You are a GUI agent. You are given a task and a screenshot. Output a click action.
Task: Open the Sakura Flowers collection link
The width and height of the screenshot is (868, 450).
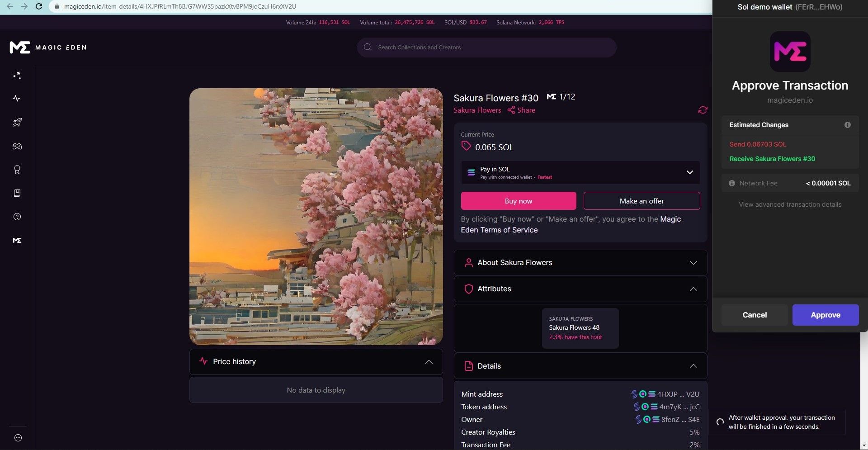(477, 110)
